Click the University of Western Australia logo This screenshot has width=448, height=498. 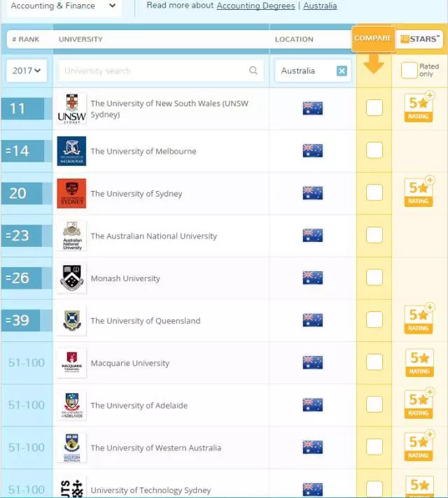(71, 448)
